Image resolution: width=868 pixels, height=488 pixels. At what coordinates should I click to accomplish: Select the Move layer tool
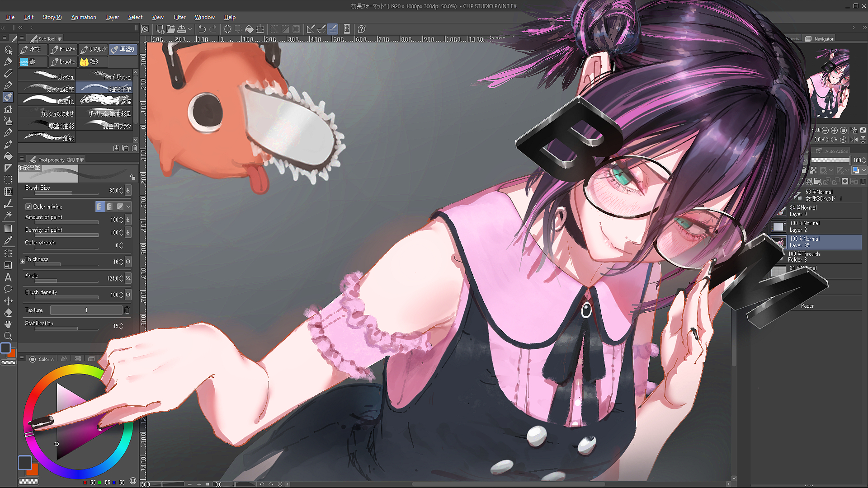(8, 301)
